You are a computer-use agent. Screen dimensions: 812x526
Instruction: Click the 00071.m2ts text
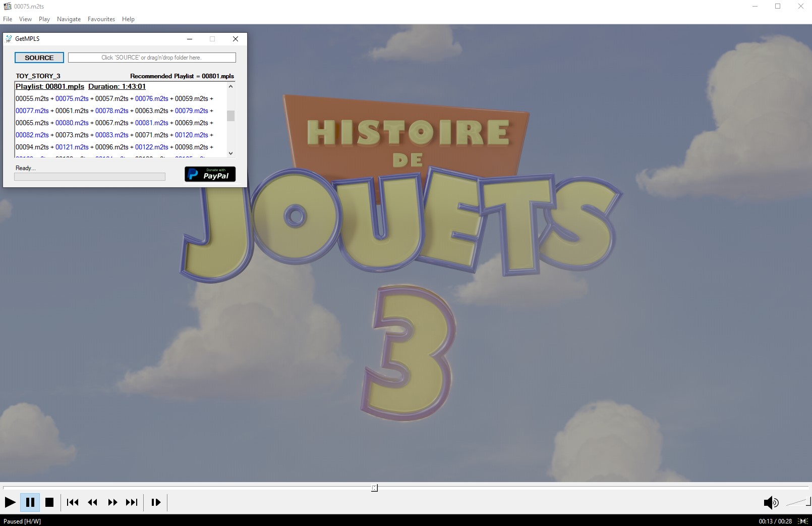tap(152, 135)
